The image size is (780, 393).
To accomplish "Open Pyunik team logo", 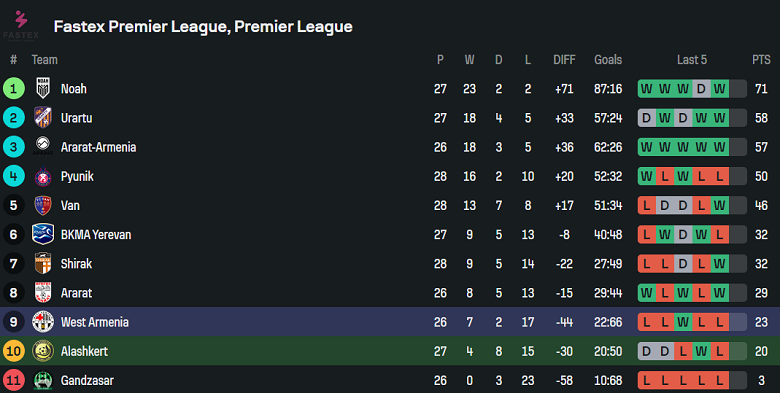I will point(43,176).
